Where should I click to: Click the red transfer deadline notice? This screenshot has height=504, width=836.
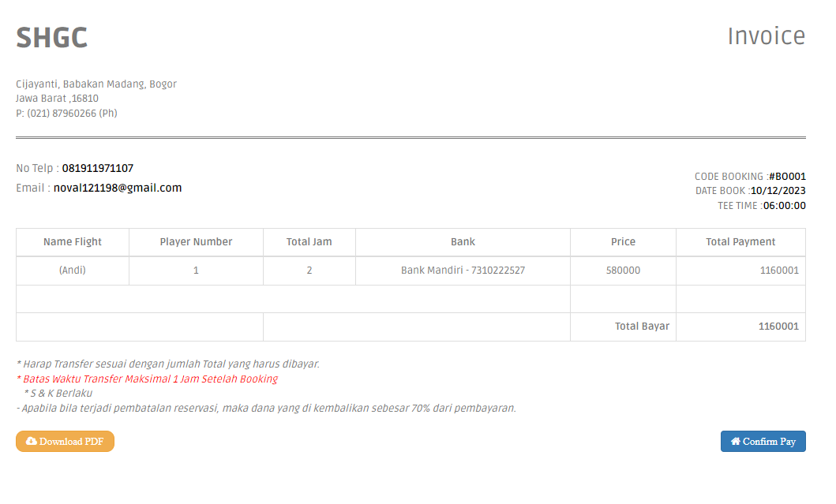[147, 379]
